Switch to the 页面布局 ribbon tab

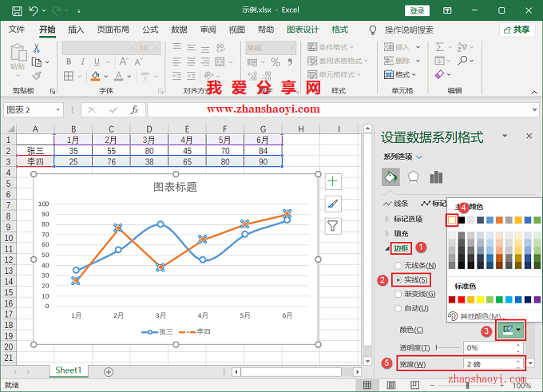pos(113,30)
